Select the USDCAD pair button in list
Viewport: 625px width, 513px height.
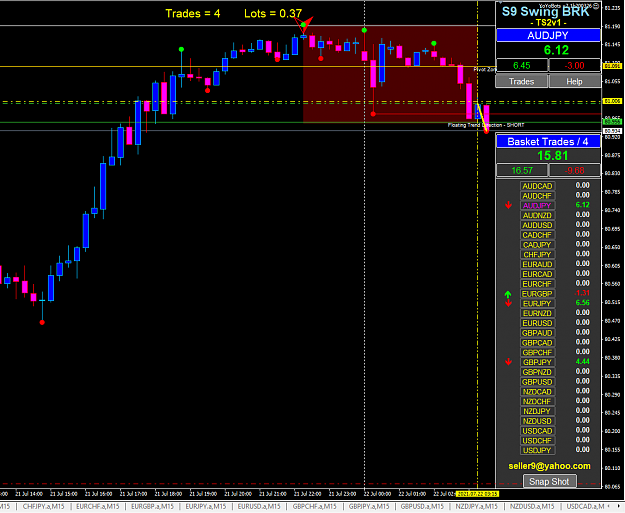[537, 431]
